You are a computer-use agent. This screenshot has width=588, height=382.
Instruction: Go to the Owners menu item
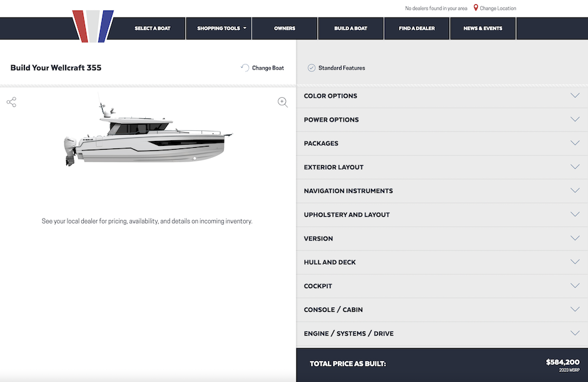pos(285,28)
